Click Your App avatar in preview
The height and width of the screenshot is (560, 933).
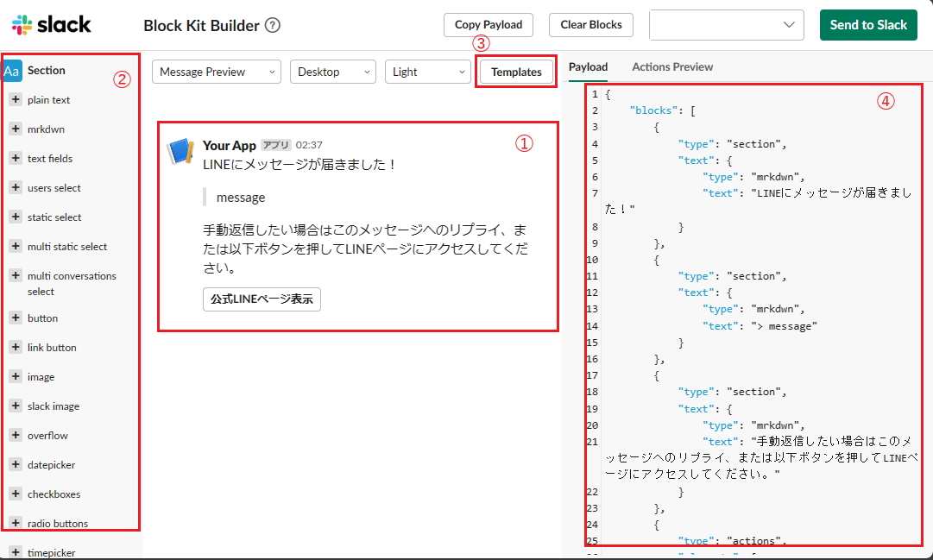180,151
